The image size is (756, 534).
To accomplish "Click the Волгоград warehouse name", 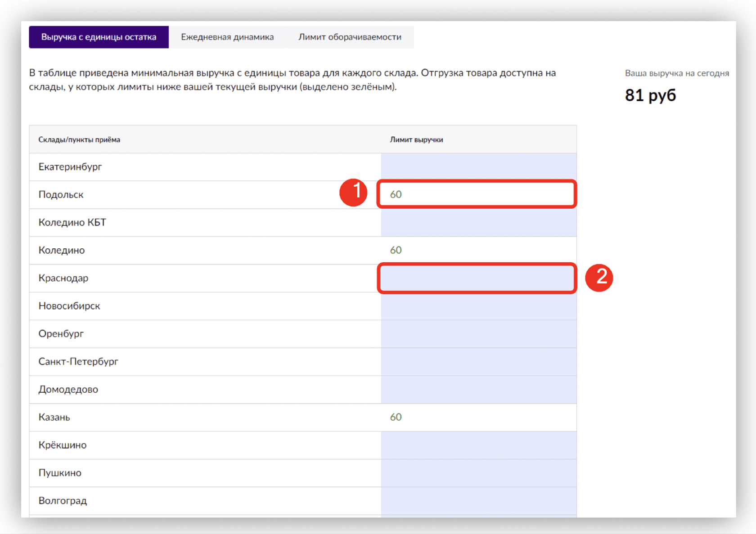I will click(x=63, y=501).
